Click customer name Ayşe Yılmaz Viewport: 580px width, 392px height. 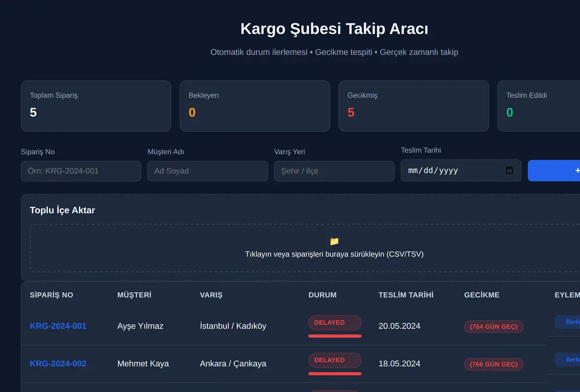140,326
